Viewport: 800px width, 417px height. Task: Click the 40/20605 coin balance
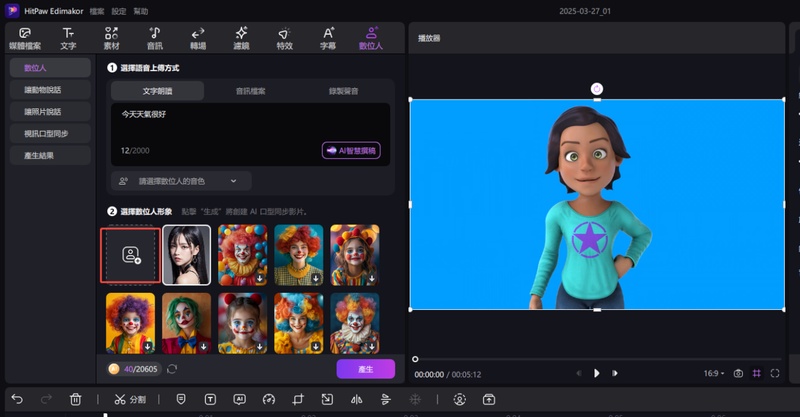(135, 369)
